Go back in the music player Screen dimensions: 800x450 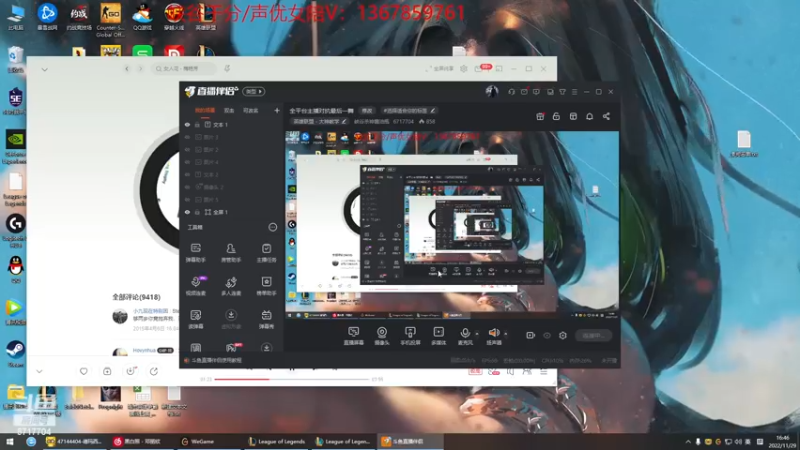coord(127,68)
